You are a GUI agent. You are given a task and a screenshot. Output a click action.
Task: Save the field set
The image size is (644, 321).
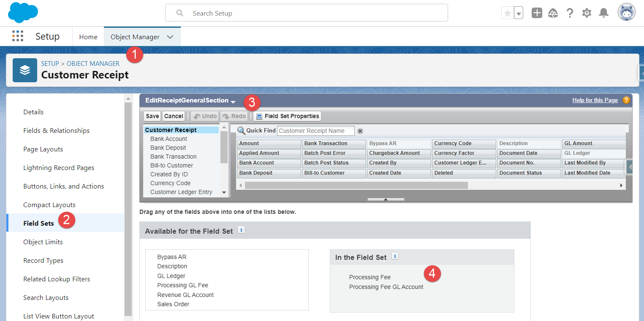[152, 116]
